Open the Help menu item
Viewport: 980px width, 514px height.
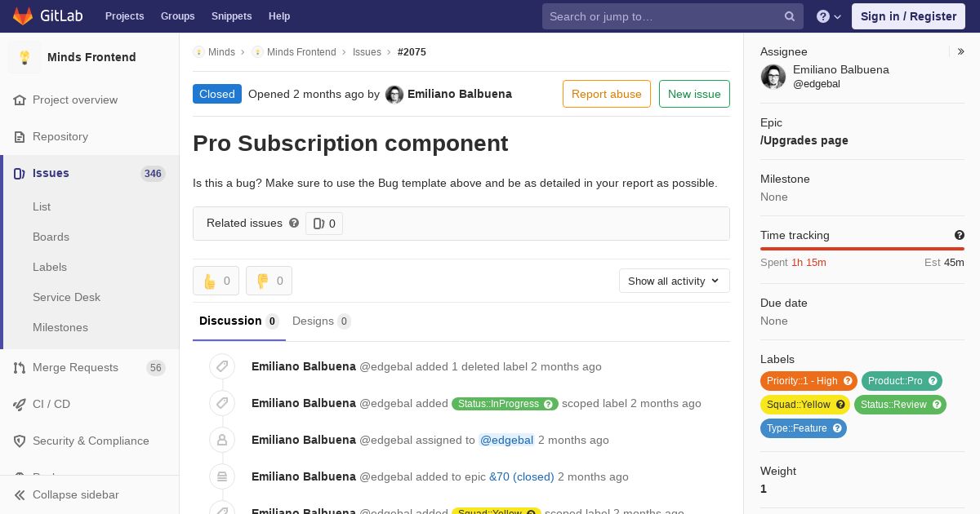(279, 16)
